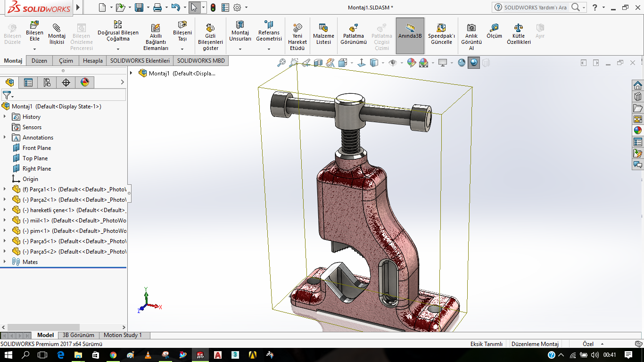Click the Zoom to Area icon
The image size is (644, 362).
294,62
